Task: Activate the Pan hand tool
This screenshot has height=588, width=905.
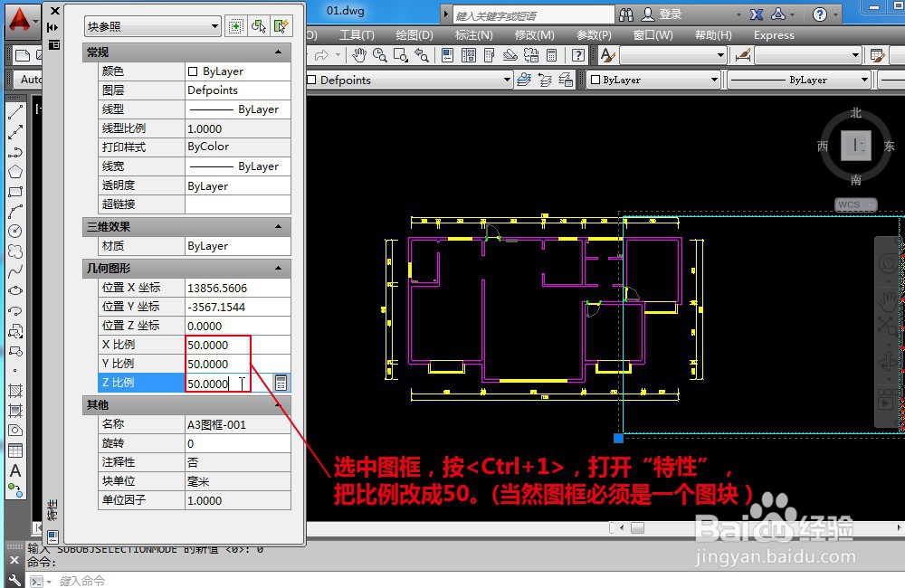Action: pos(359,55)
